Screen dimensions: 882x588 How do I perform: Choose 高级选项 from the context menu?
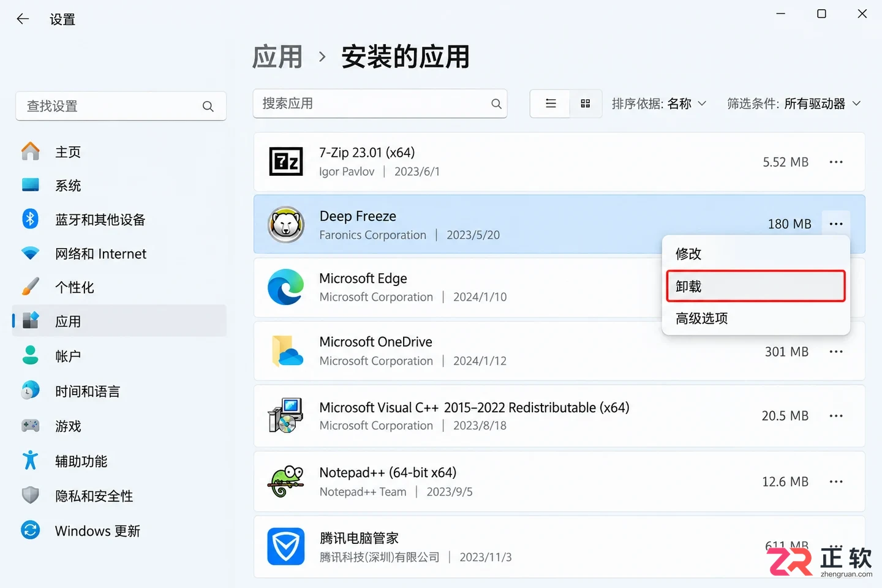coord(756,318)
